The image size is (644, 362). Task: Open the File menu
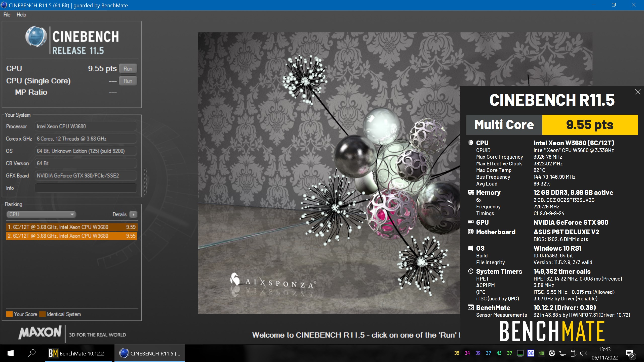(7, 15)
